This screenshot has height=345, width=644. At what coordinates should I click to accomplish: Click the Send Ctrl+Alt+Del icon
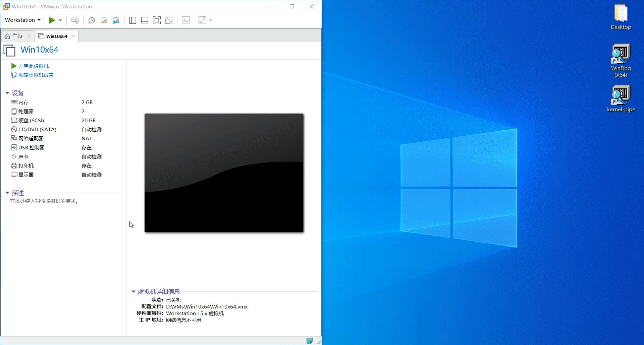click(75, 20)
